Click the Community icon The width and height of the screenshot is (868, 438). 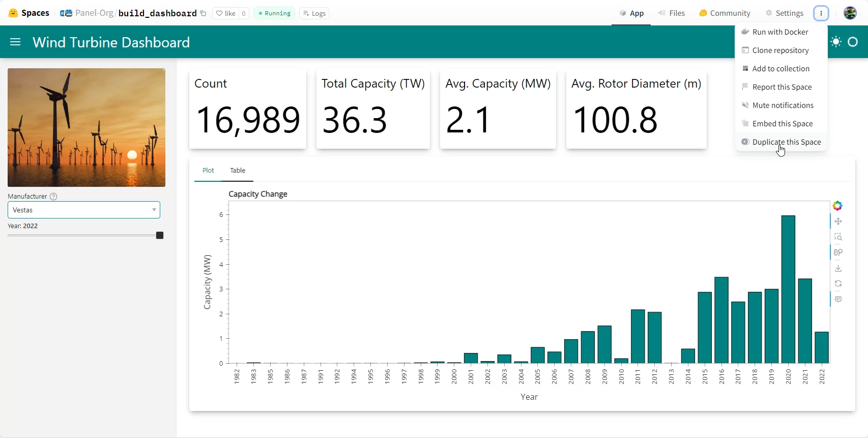[703, 13]
